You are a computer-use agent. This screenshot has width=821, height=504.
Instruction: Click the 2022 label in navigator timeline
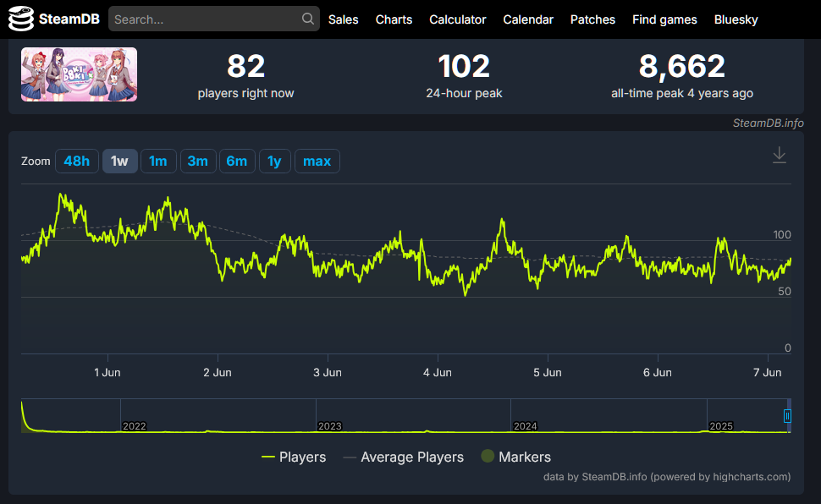134,426
